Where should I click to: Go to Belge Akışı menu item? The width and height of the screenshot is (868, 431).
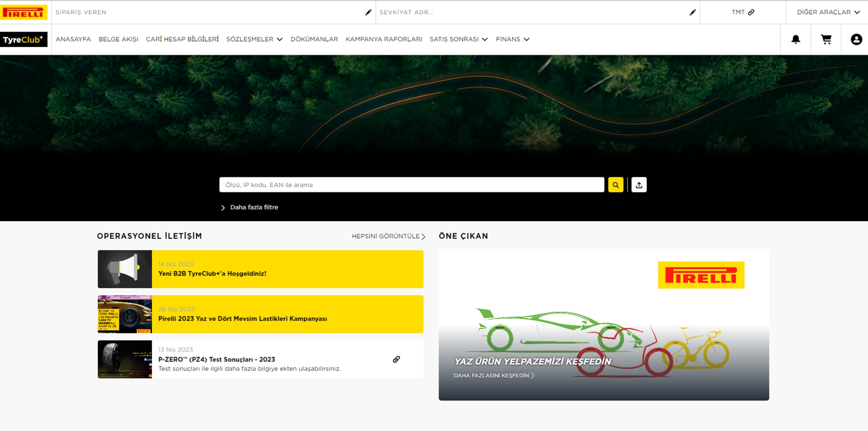coord(118,39)
